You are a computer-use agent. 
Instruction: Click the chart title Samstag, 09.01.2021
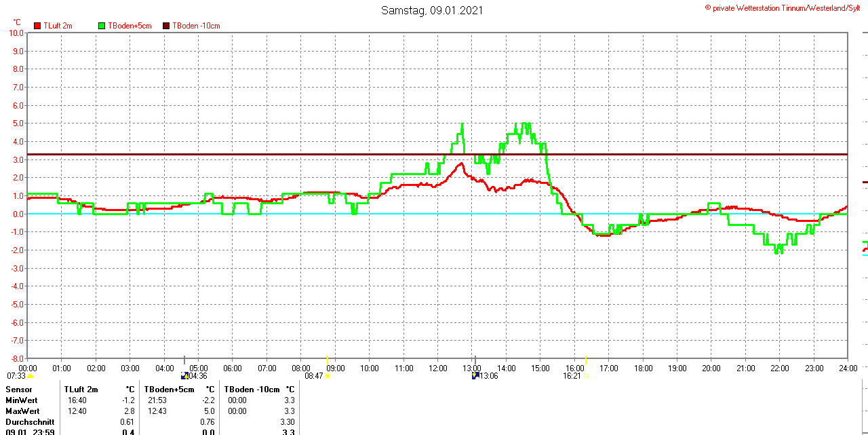(432, 10)
